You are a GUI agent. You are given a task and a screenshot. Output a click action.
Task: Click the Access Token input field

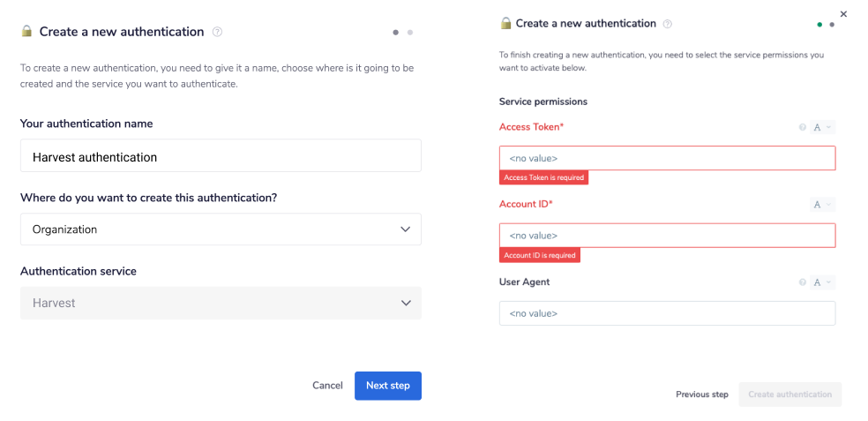(667, 158)
